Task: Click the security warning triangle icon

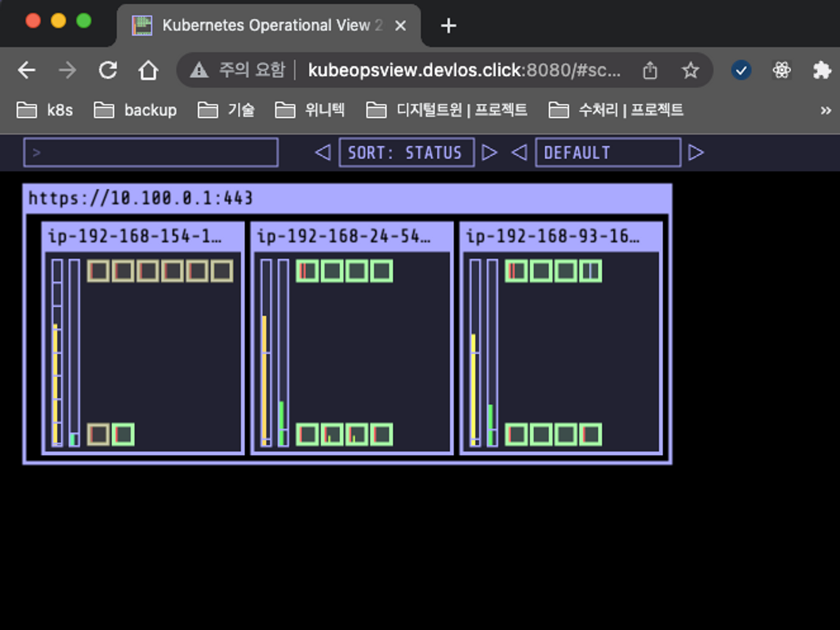Action: 199,70
